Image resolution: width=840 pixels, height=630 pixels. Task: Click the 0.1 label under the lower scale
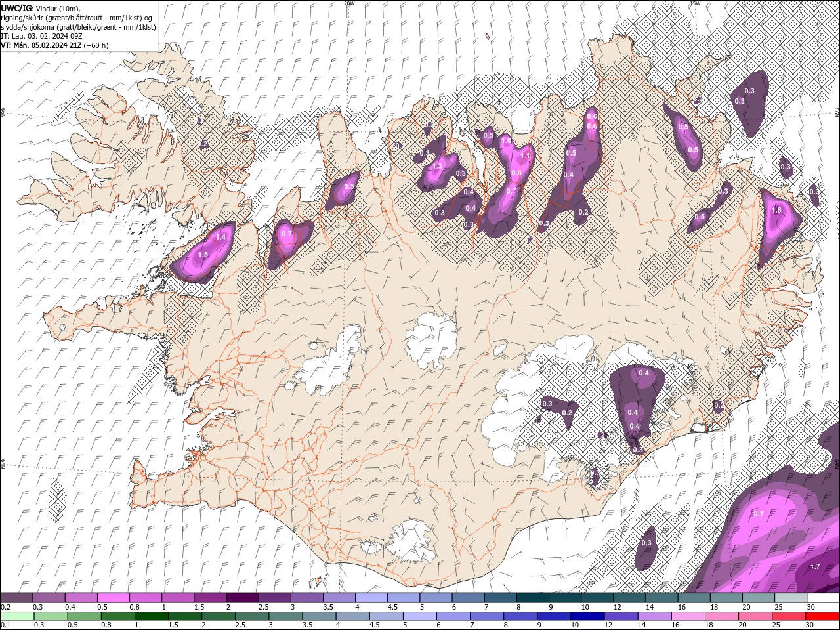(x=6, y=625)
